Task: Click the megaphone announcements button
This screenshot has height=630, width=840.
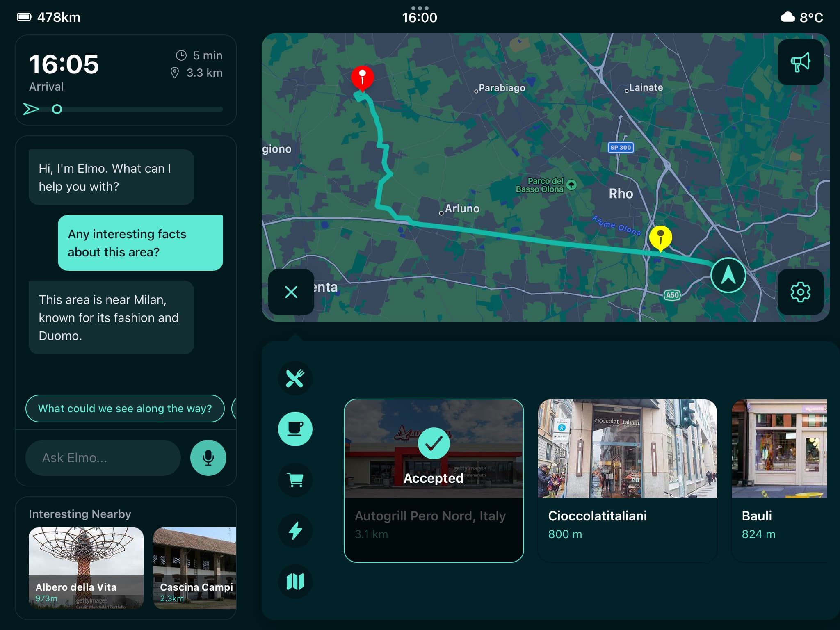Action: (800, 62)
